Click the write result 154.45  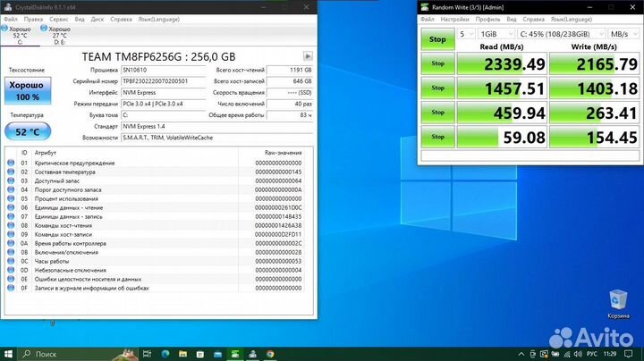(x=594, y=137)
